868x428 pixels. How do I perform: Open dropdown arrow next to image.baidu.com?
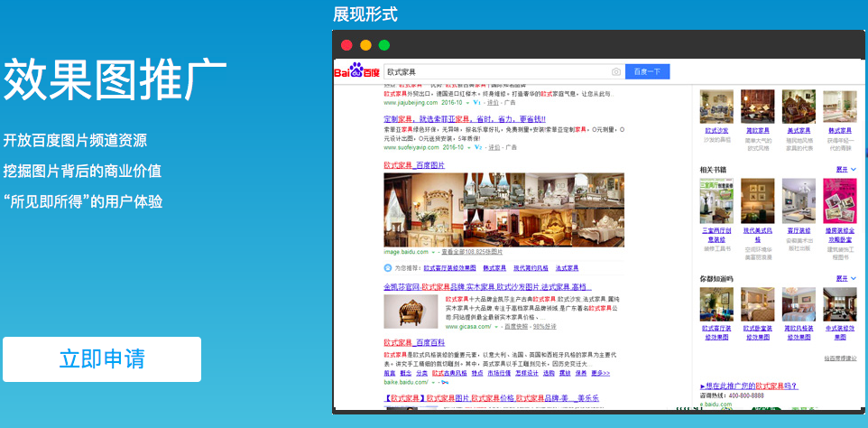point(434,253)
